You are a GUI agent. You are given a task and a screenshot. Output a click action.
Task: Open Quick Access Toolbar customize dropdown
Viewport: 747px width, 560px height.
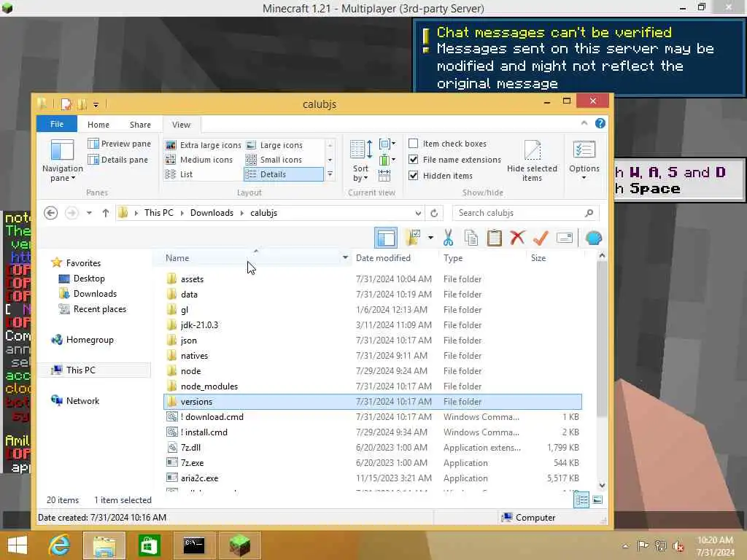point(96,104)
